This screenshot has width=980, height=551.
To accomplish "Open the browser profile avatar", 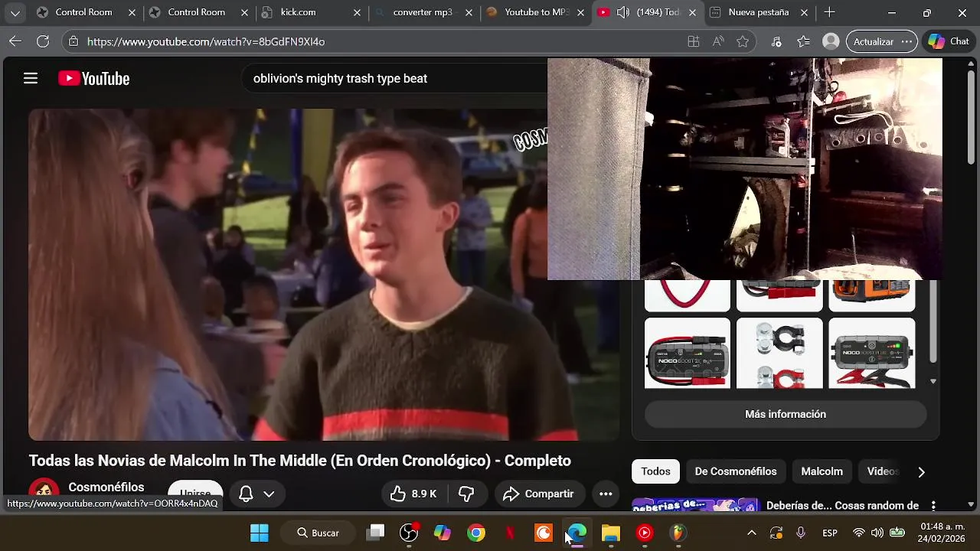I will [x=831, y=41].
